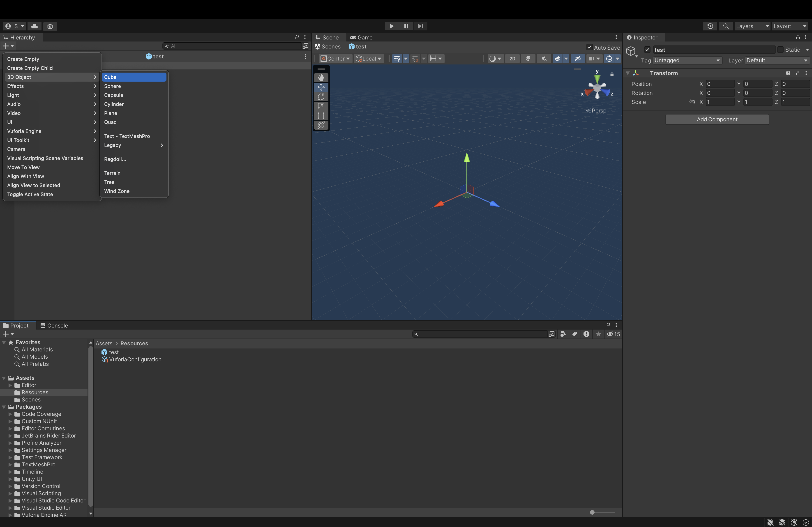
Task: Open the Tag Untagged dropdown
Action: coord(687,60)
